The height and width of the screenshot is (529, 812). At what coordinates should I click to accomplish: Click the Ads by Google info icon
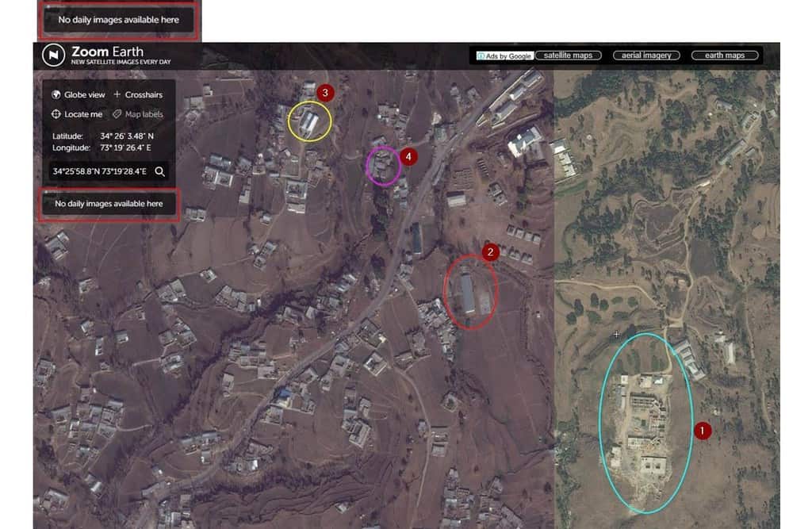pyautogui.click(x=481, y=56)
